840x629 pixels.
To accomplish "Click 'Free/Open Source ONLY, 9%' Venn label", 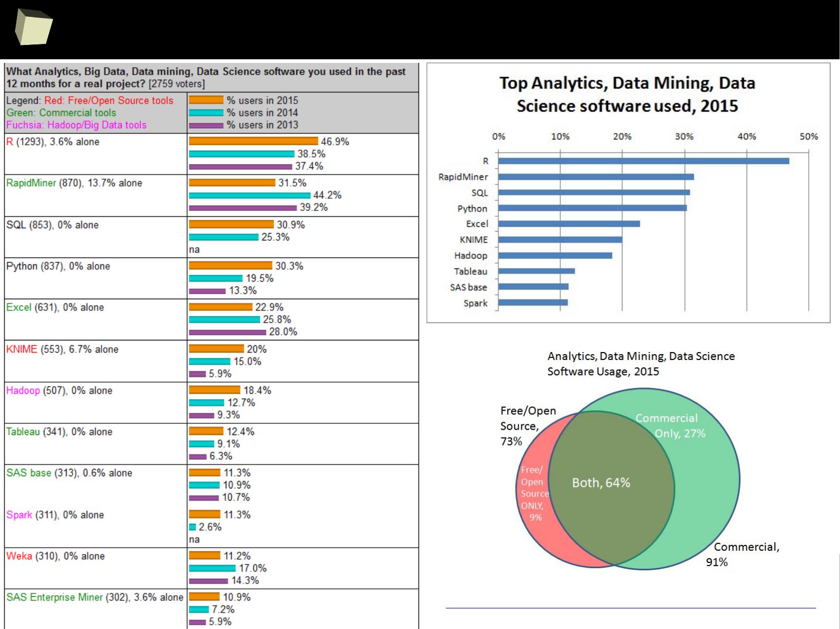I will click(x=535, y=493).
